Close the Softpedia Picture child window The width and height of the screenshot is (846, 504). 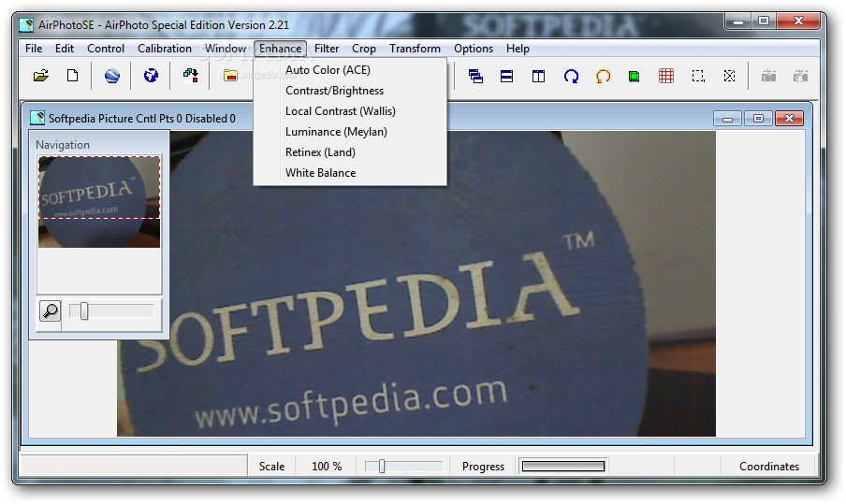(x=789, y=118)
